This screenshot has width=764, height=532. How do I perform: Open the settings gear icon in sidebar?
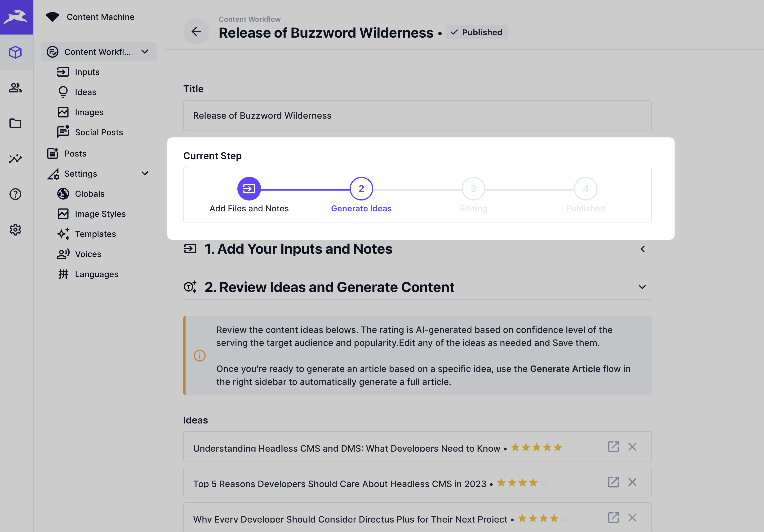coord(15,229)
